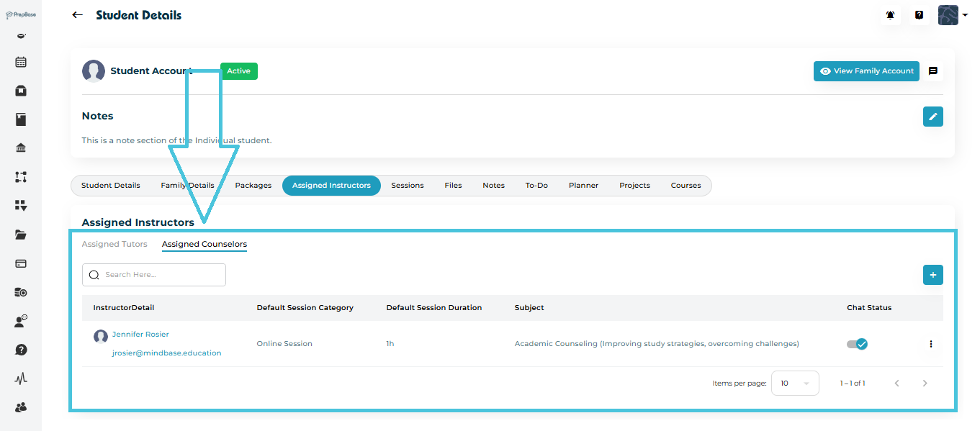The image size is (980, 431).
Task: Open the credit card icon in sidebar
Action: coord(21,263)
